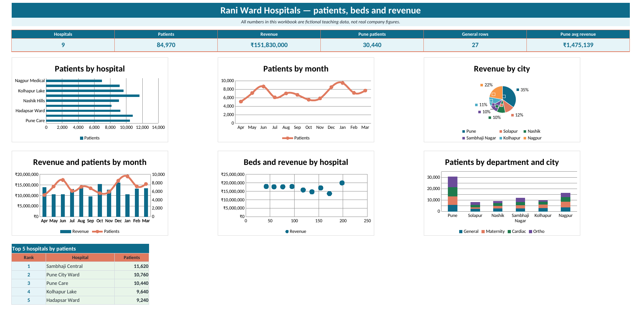Select the General rows value 27
This screenshot has height=310, width=644.
click(475, 45)
